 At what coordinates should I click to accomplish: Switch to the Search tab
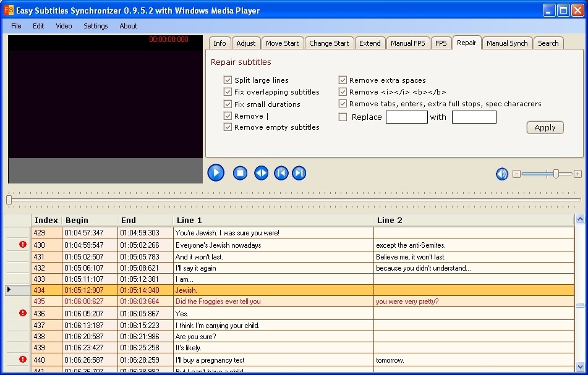point(548,43)
